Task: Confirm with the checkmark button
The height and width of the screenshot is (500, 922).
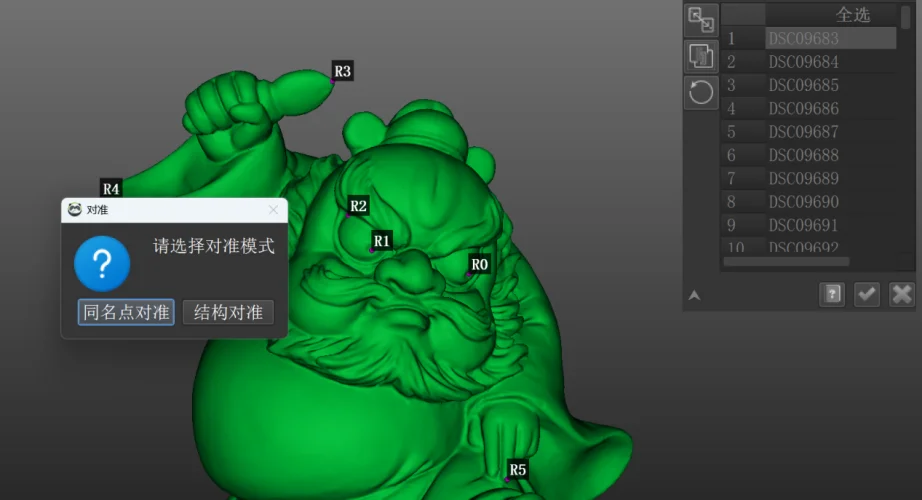Action: point(867,294)
